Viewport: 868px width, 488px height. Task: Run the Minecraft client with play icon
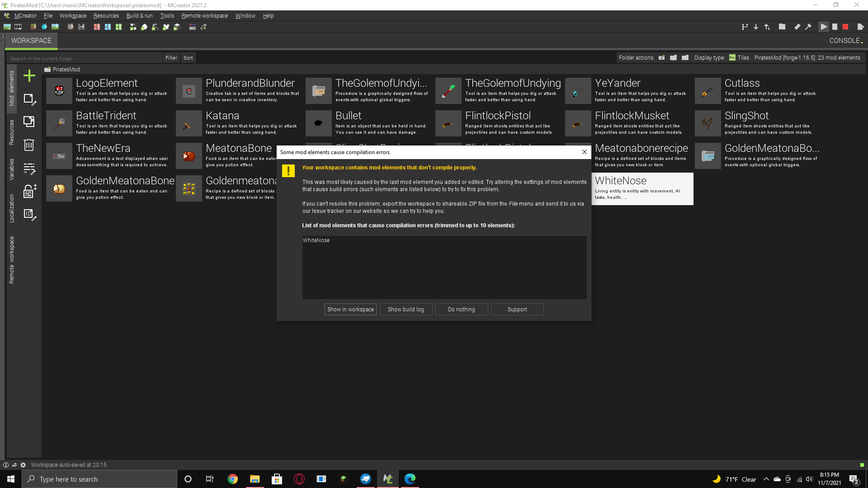tap(824, 27)
